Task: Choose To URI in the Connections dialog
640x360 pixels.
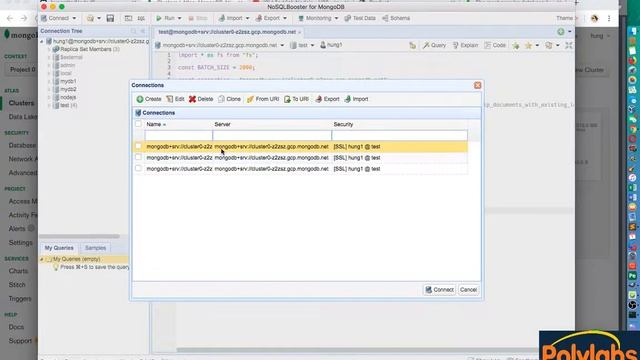Action: tap(296, 99)
